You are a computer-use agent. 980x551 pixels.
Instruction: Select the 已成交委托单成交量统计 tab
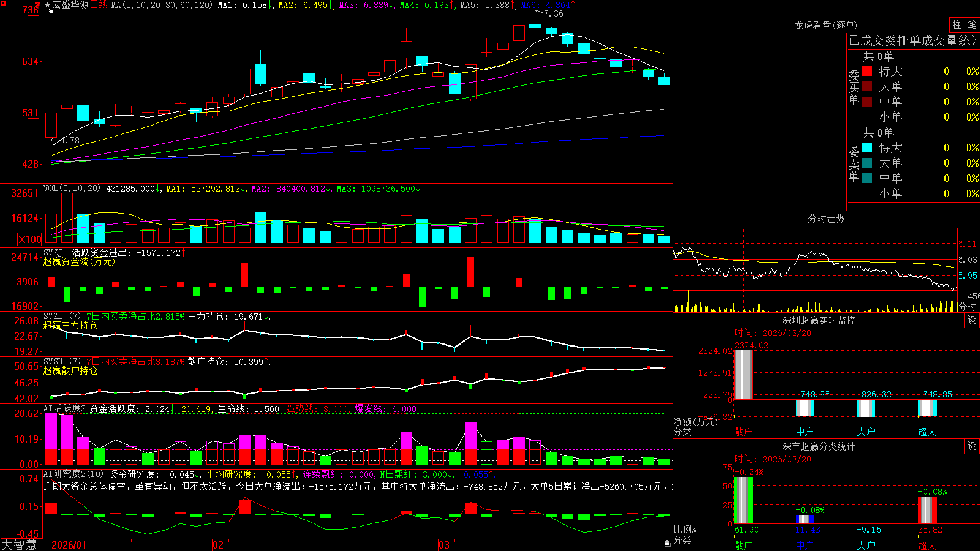(x=914, y=40)
